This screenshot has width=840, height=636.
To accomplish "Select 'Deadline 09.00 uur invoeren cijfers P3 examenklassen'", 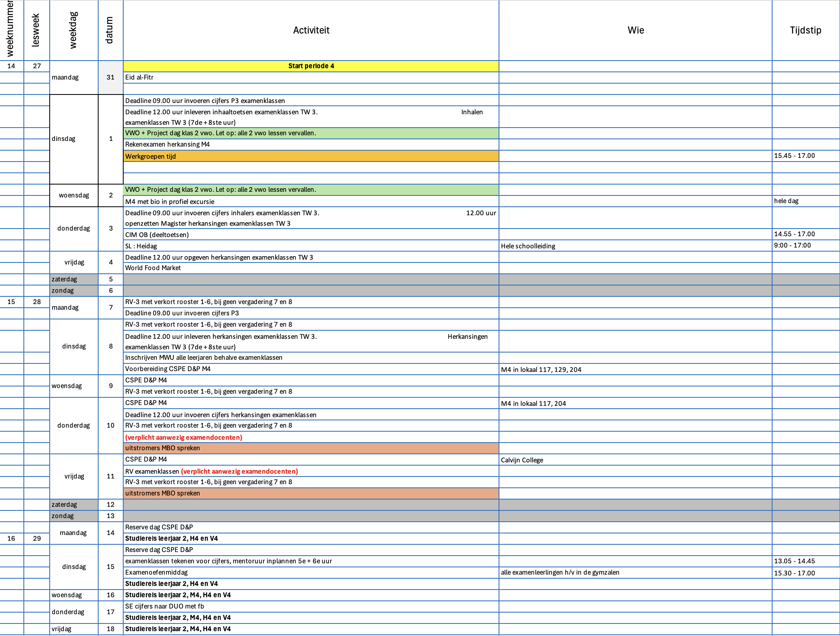I will pos(311,101).
